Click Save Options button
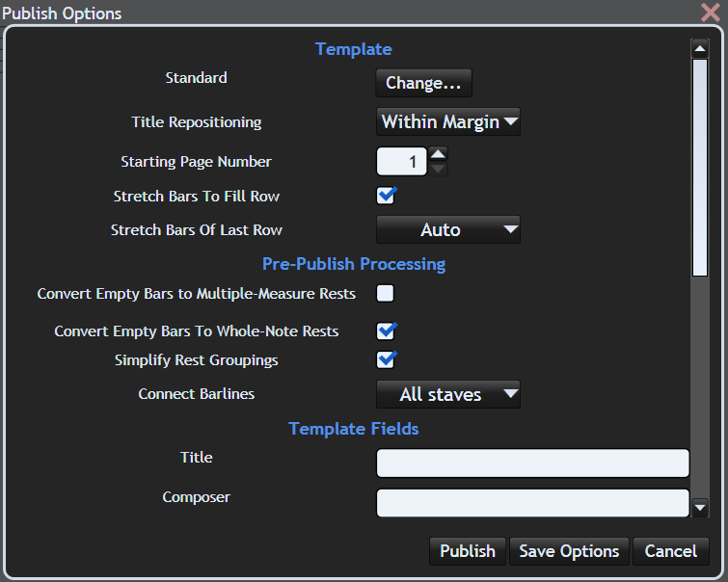Viewport: 728px width, 582px height. coord(569,551)
